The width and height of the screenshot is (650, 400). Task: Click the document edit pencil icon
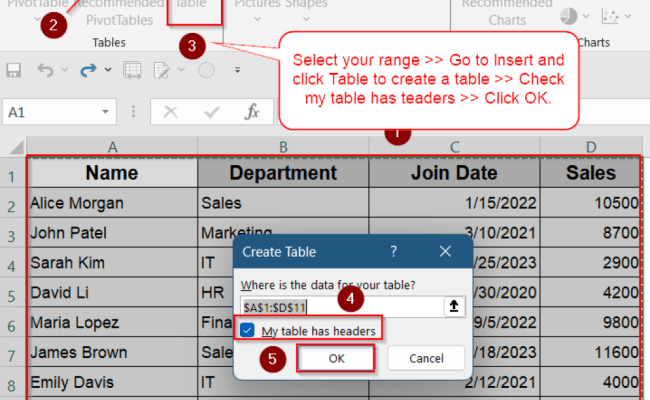pyautogui.click(x=162, y=70)
